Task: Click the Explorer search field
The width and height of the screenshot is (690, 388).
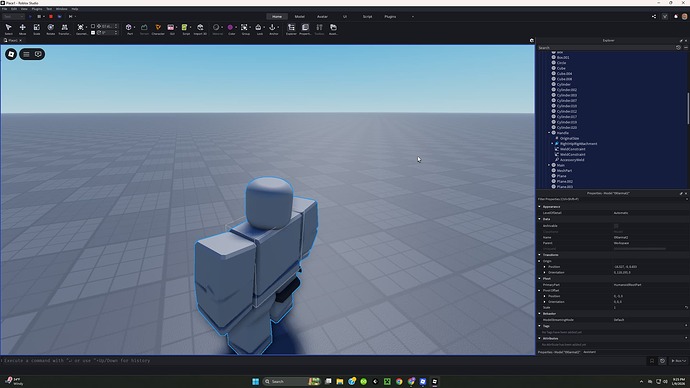Action: point(606,48)
